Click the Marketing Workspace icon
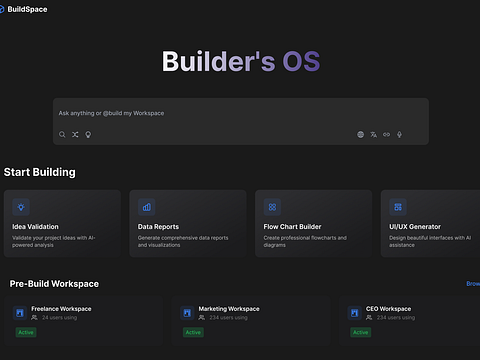This screenshot has height=360, width=480. [187, 313]
